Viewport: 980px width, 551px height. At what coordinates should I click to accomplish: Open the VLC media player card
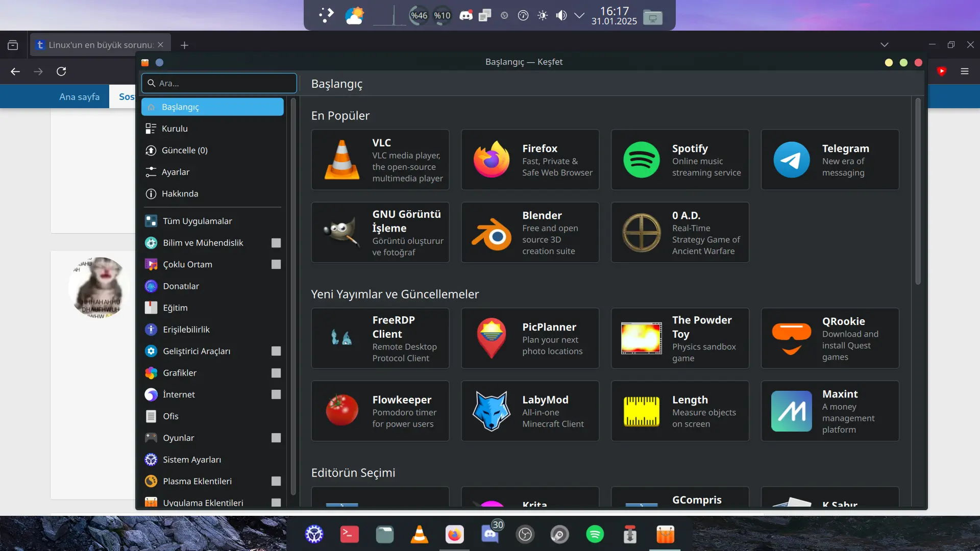click(x=380, y=160)
